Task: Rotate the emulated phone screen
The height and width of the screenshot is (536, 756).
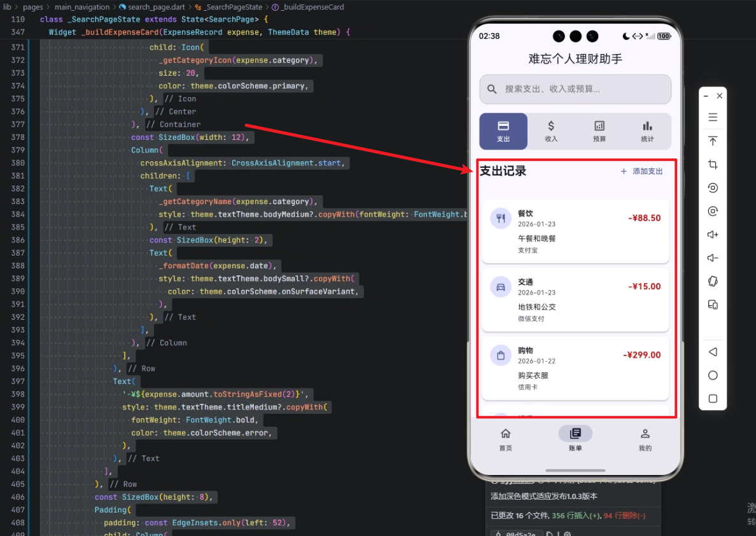Action: click(x=713, y=281)
